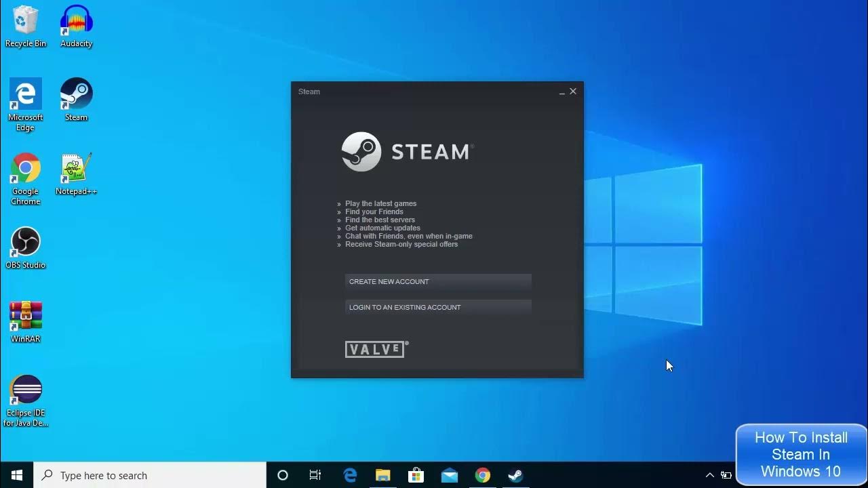The width and height of the screenshot is (868, 488).
Task: Launch Audacity from the desktop
Action: [76, 27]
